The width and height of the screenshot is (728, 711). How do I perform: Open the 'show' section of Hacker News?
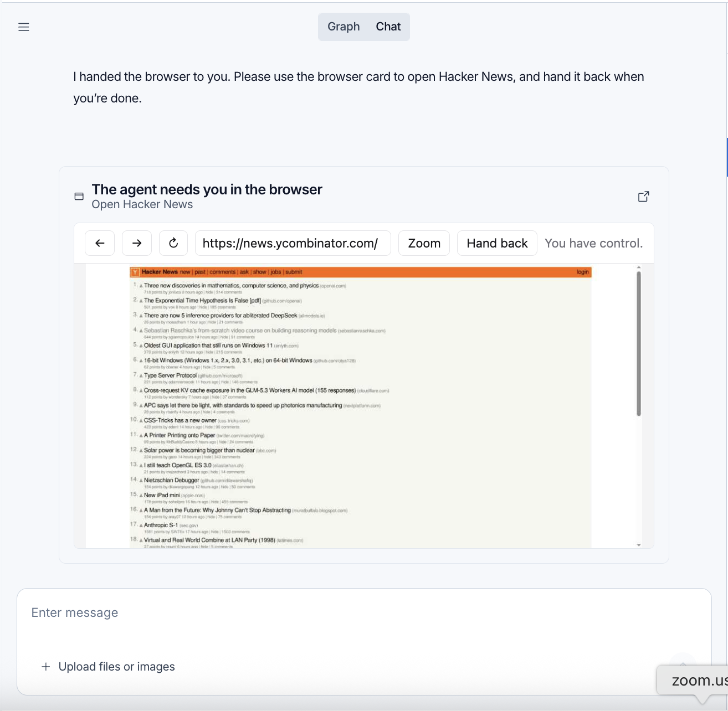260,272
